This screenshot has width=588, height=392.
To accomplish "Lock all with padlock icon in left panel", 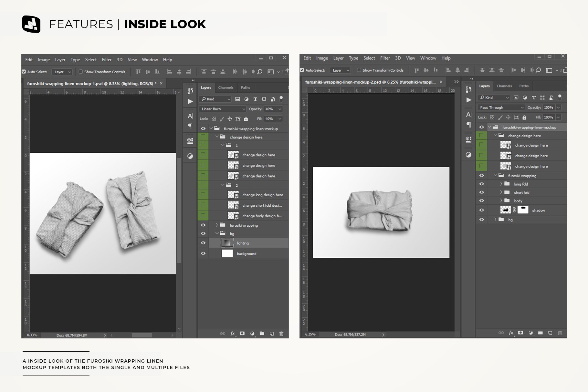I will click(x=246, y=119).
